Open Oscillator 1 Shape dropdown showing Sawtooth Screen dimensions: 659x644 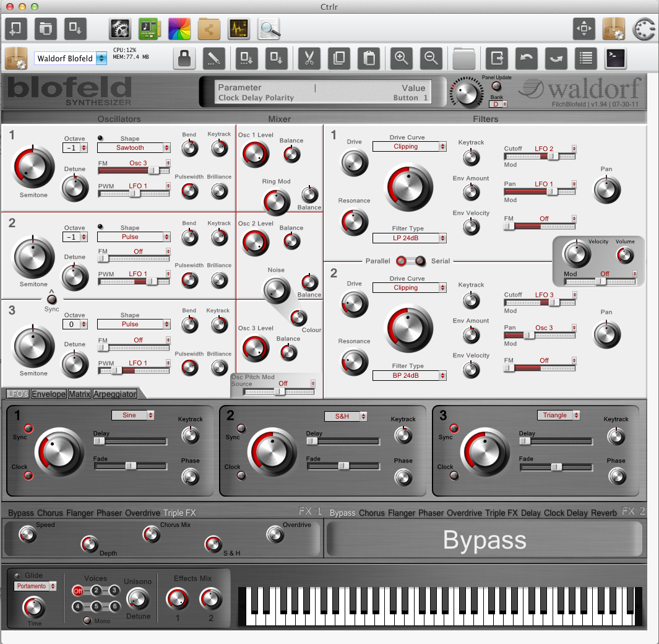tap(134, 148)
